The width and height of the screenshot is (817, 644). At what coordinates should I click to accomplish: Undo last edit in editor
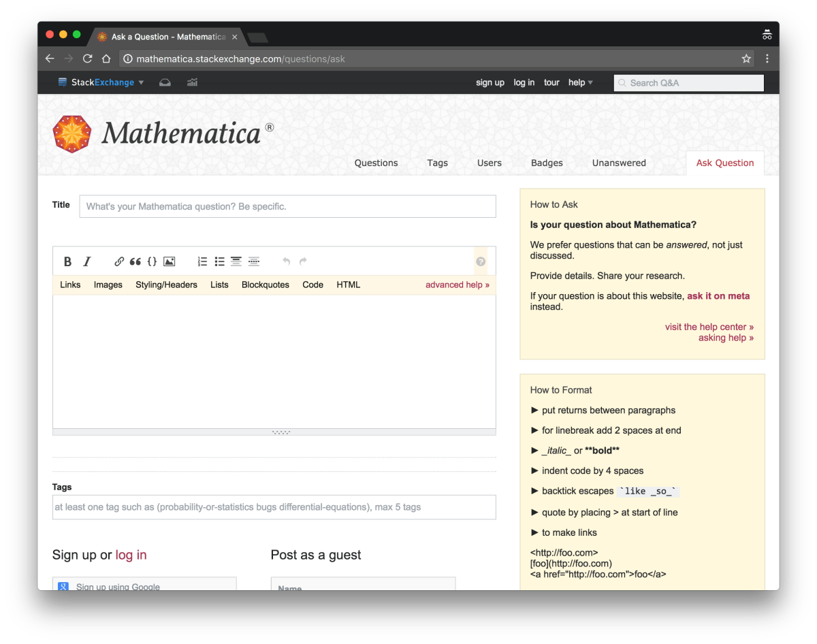tap(286, 261)
